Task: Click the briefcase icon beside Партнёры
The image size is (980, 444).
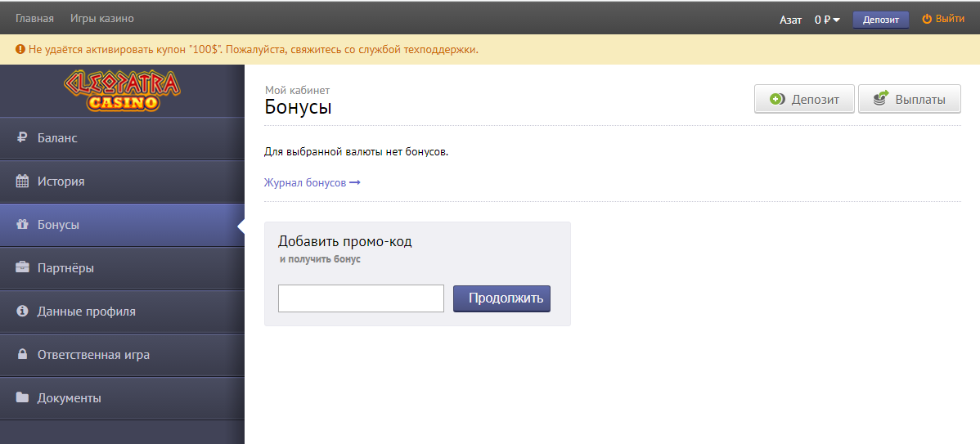Action: tap(23, 268)
